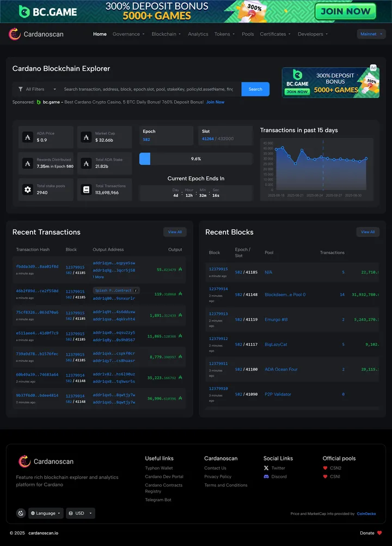The height and width of the screenshot is (546, 392).
Task: Open the Language dropdown in footer
Action: click(46, 513)
